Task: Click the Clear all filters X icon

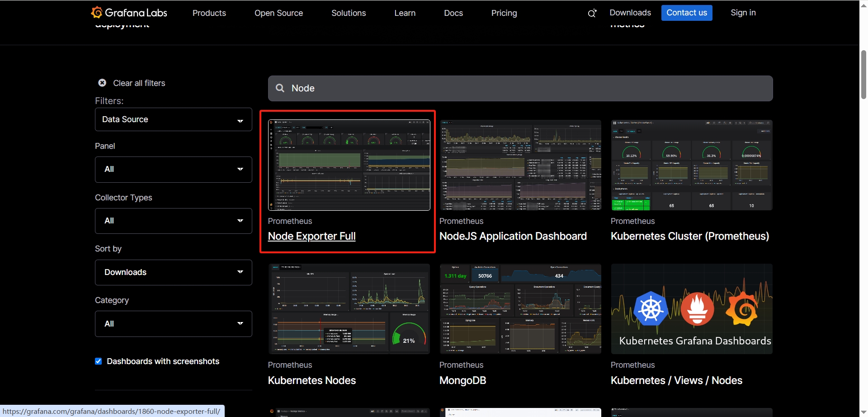Action: 102,83
